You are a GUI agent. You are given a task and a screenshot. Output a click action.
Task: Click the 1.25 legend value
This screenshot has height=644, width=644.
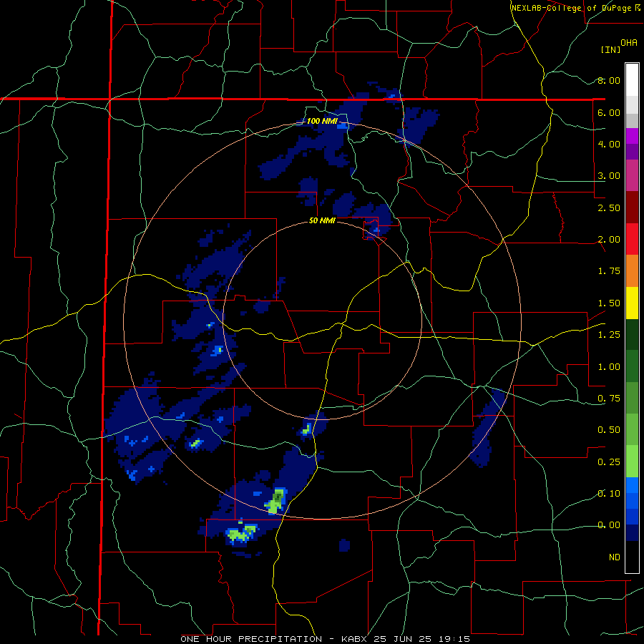pyautogui.click(x=609, y=335)
